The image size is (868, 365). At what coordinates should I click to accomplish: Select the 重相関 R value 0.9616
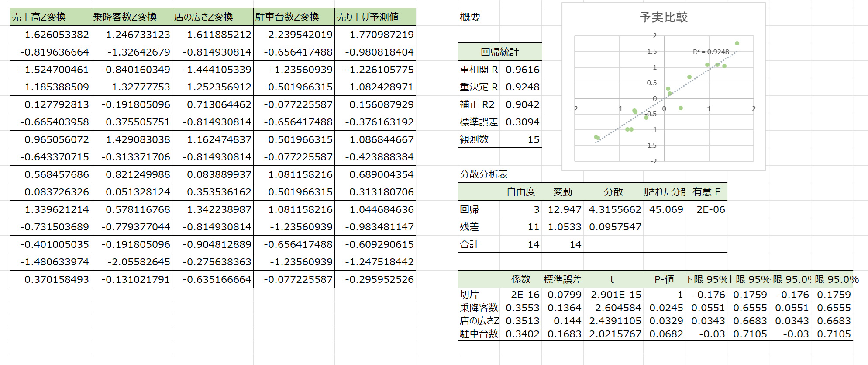click(522, 70)
